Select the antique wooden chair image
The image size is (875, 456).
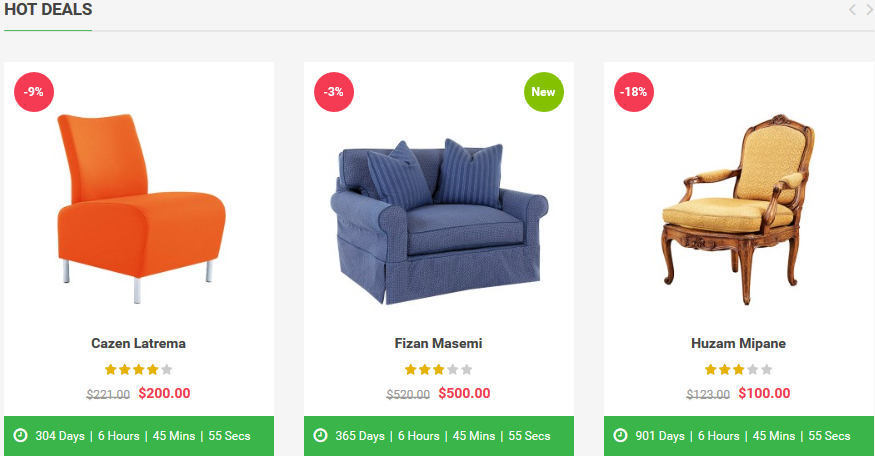(738, 210)
